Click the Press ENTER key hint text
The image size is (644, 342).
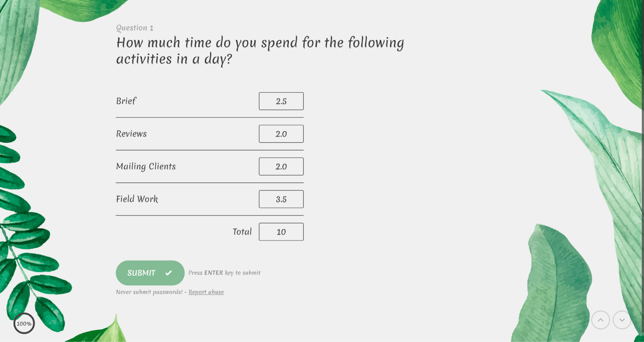click(x=224, y=273)
